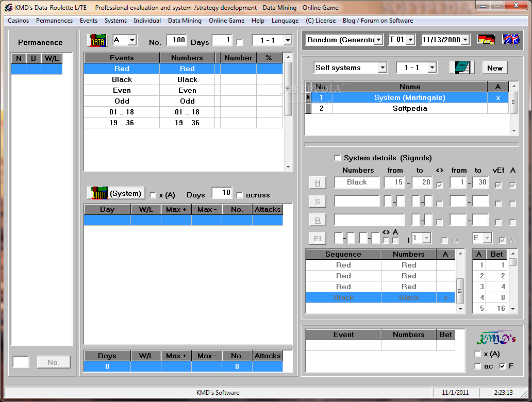This screenshot has height=402, width=532.
Task: Toggle the checkbox next to Days field
Action: coord(240,42)
